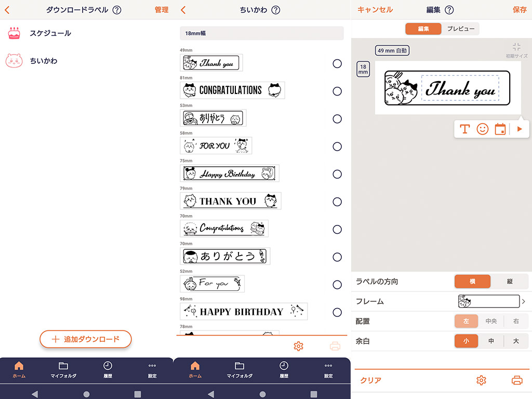Open マイフォルダ tab in middle screen

coord(240,369)
